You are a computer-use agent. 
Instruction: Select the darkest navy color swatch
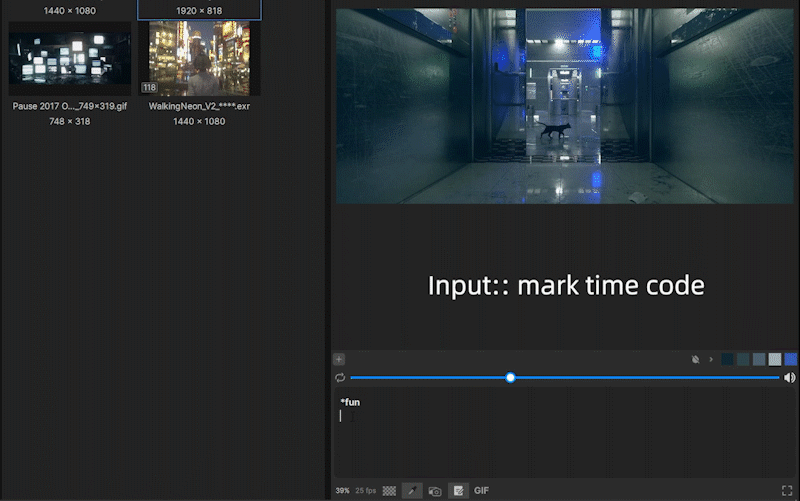click(x=727, y=359)
